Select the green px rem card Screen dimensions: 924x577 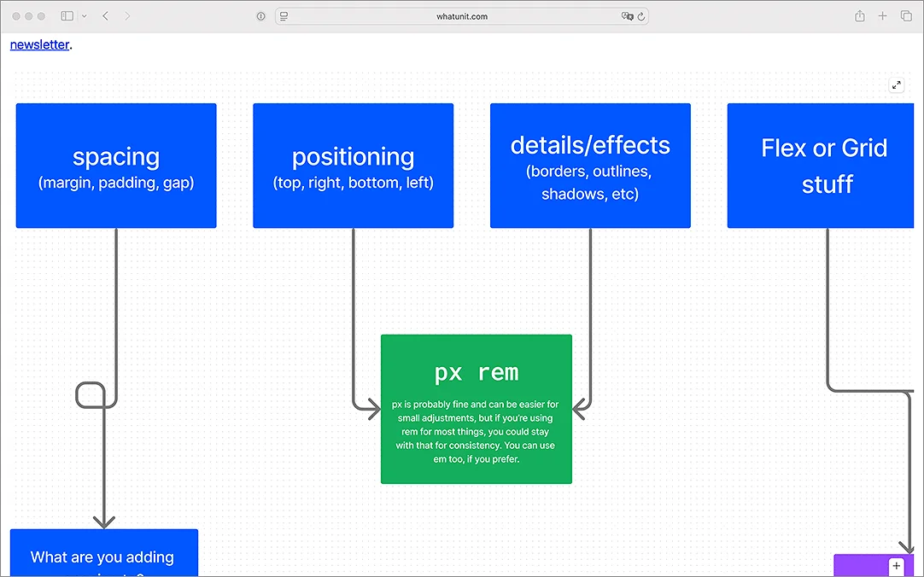click(x=477, y=409)
